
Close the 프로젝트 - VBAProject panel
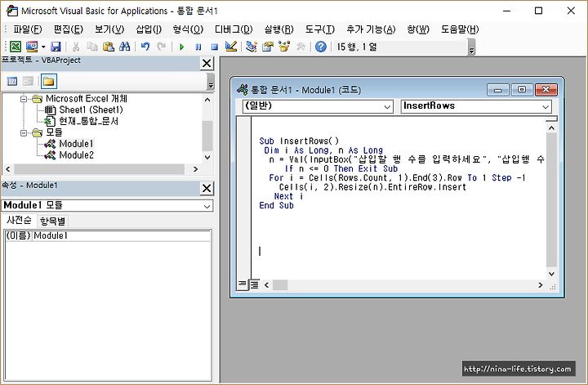207,64
